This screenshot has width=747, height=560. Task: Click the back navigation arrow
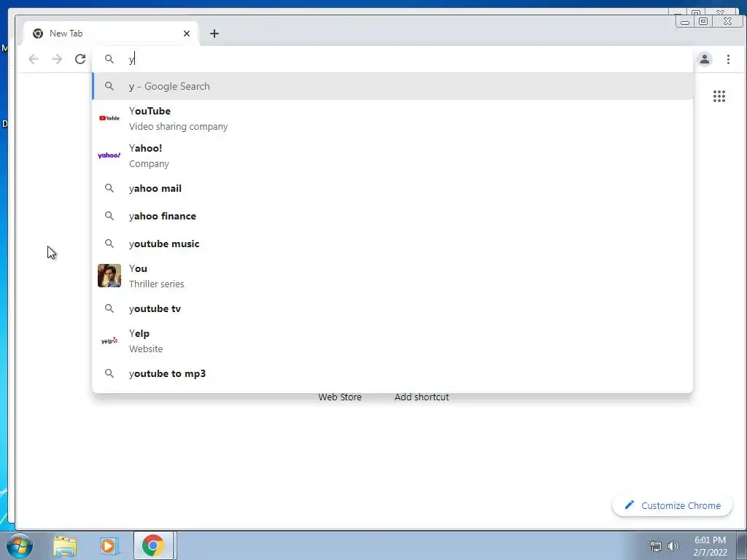click(34, 59)
